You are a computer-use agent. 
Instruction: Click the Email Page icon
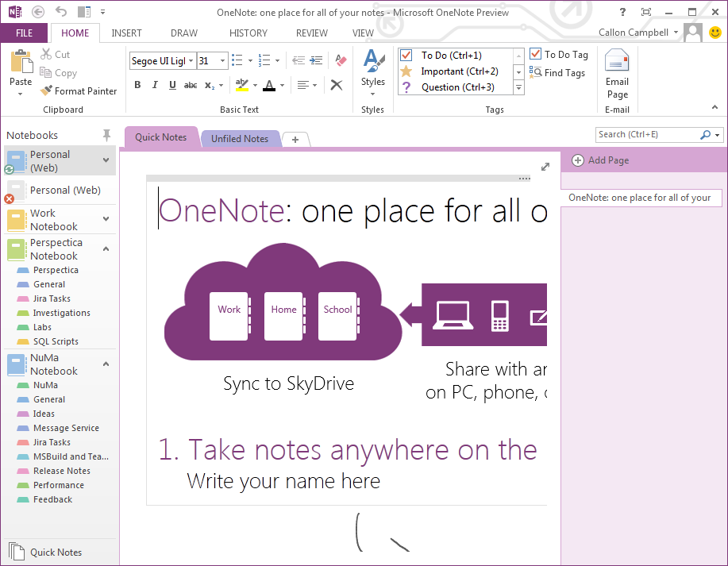coord(617,62)
